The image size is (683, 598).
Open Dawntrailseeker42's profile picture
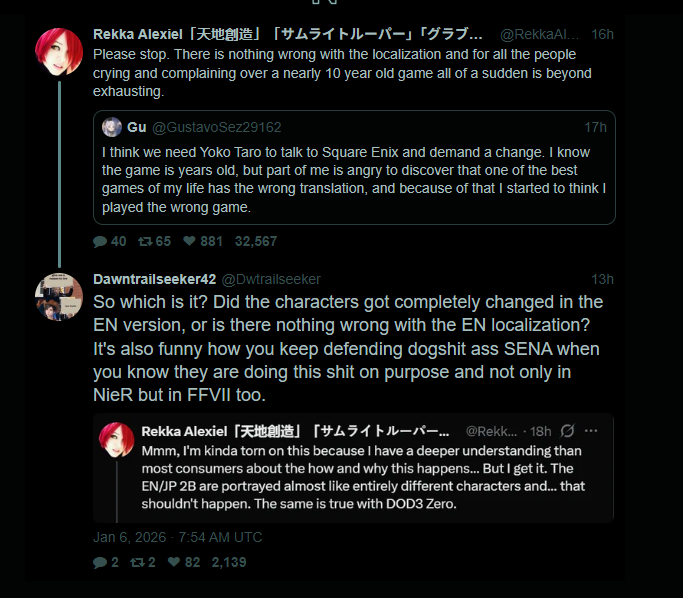point(59,296)
